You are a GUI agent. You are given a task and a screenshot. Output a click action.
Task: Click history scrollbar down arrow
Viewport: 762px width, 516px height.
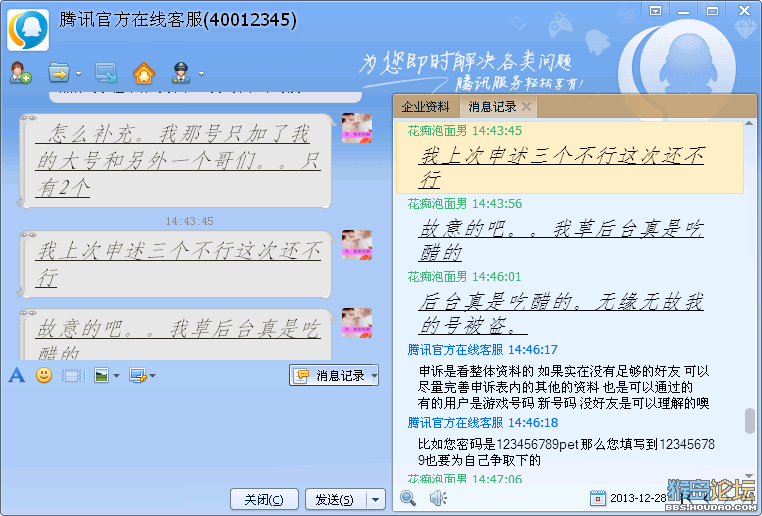tap(749, 476)
